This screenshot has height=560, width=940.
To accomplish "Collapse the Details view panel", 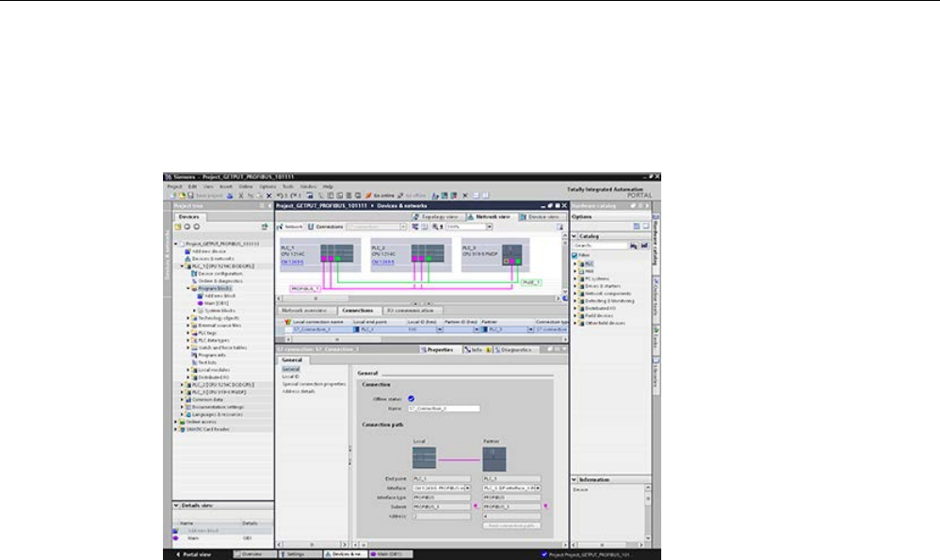I will pyautogui.click(x=176, y=505).
